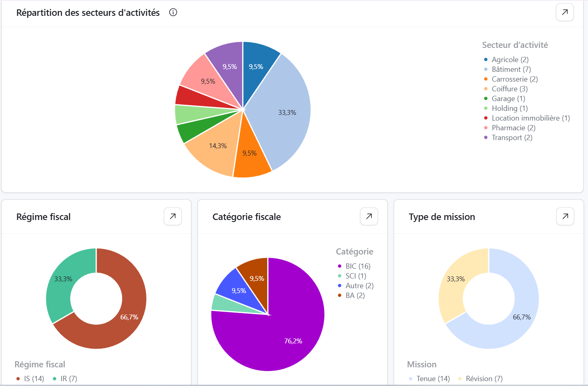Viewport: 588px width, 386px height.
Task: Expand the Type de mission chart
Action: (x=565, y=216)
